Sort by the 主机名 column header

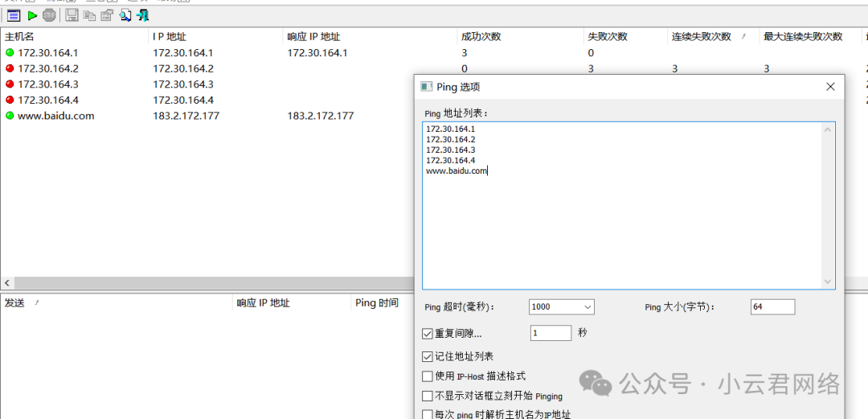[19, 36]
